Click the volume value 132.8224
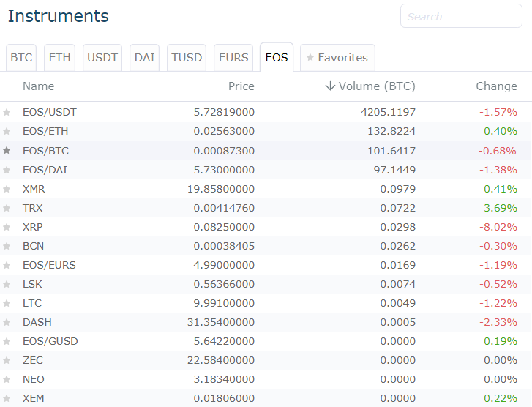532x407 pixels. [x=391, y=131]
